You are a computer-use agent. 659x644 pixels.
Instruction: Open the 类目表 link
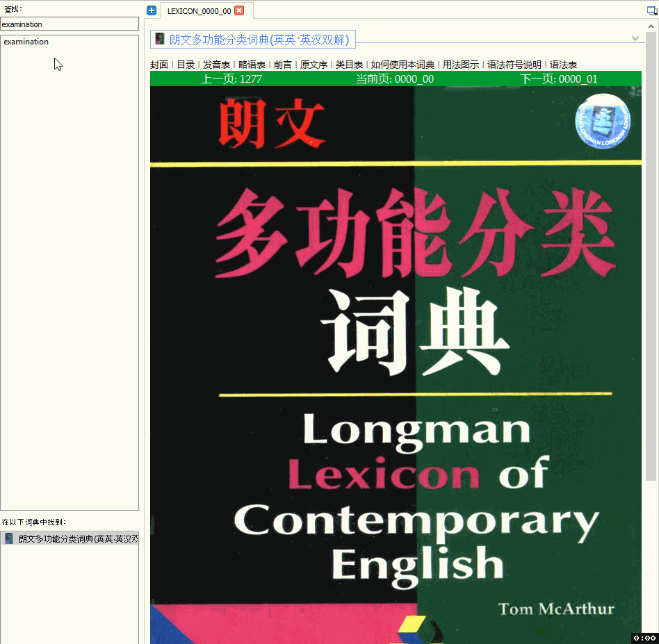[x=349, y=65]
